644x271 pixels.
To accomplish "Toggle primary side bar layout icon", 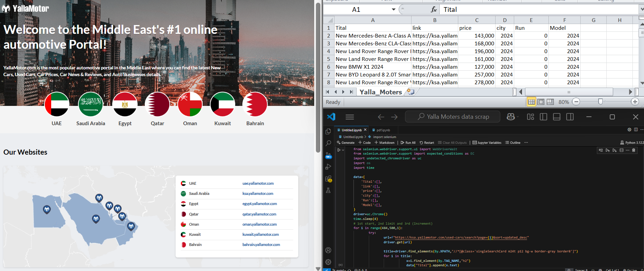I will [543, 117].
